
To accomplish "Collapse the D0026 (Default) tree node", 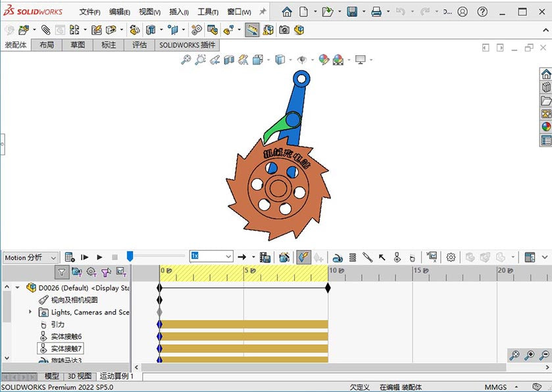I will [x=17, y=287].
